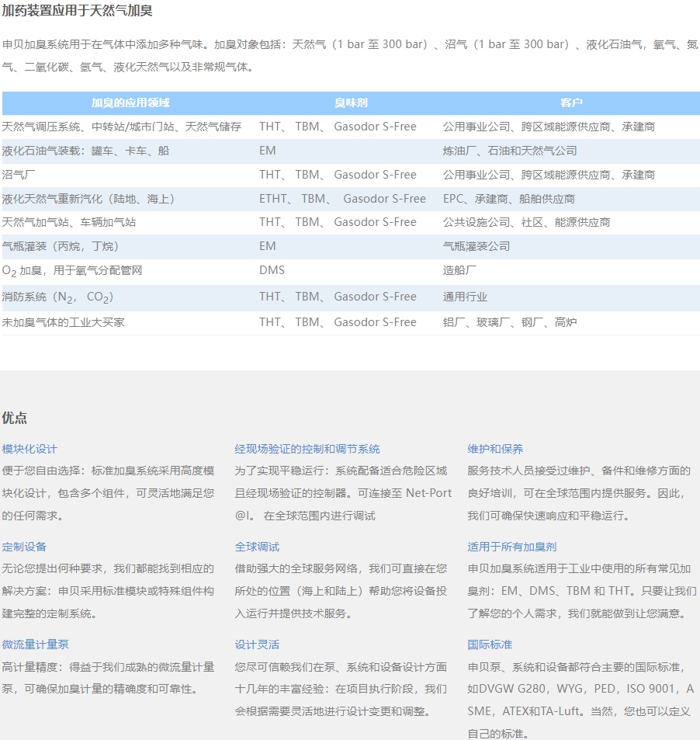Click the odorant cell ETHT、TBM、Gasodor S-Free
The height and width of the screenshot is (740, 700).
coord(342,199)
